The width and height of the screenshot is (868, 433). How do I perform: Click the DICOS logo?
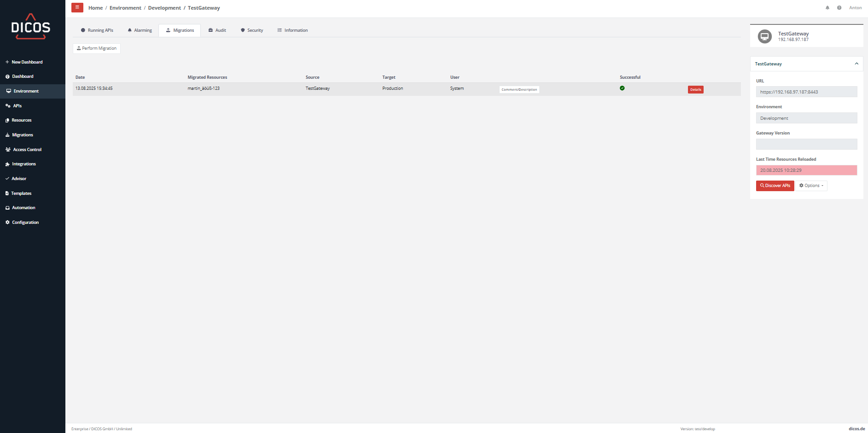[x=31, y=27]
